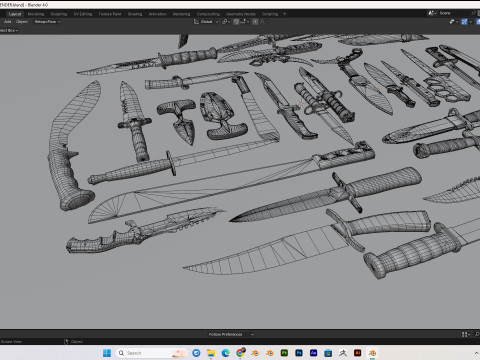Open the Modeling workspace tab

(36, 14)
